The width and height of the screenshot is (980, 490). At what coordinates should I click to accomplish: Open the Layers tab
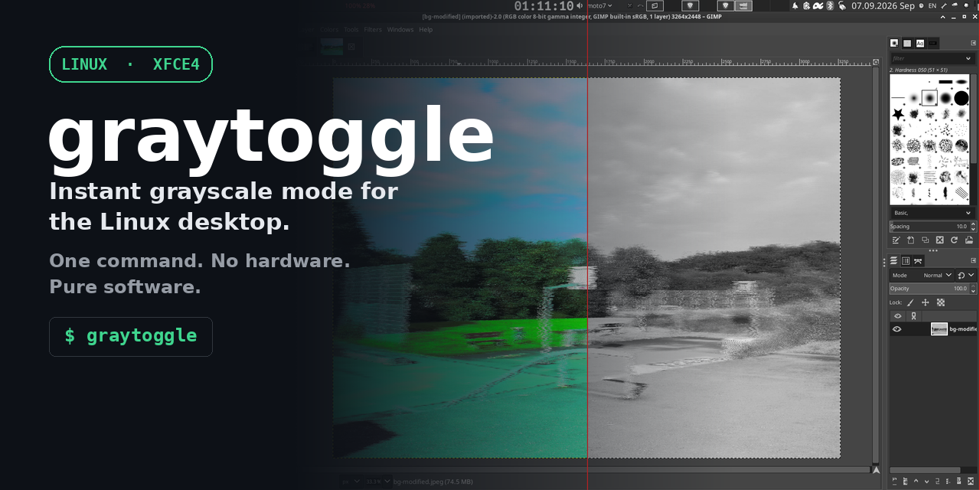tap(893, 261)
